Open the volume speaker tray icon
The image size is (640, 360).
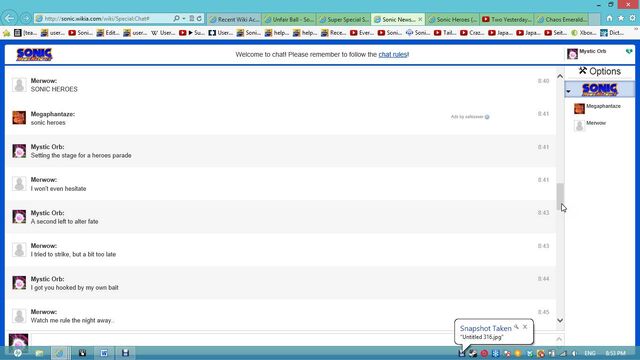coord(574,353)
